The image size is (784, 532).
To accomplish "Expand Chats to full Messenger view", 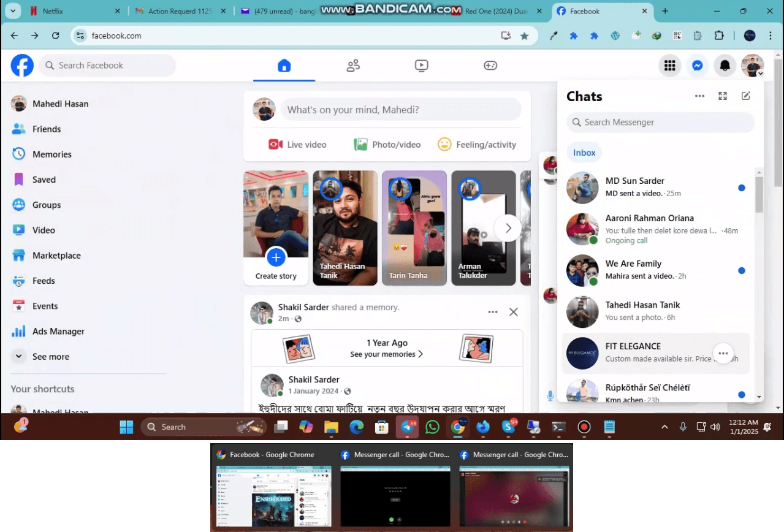I will click(723, 96).
